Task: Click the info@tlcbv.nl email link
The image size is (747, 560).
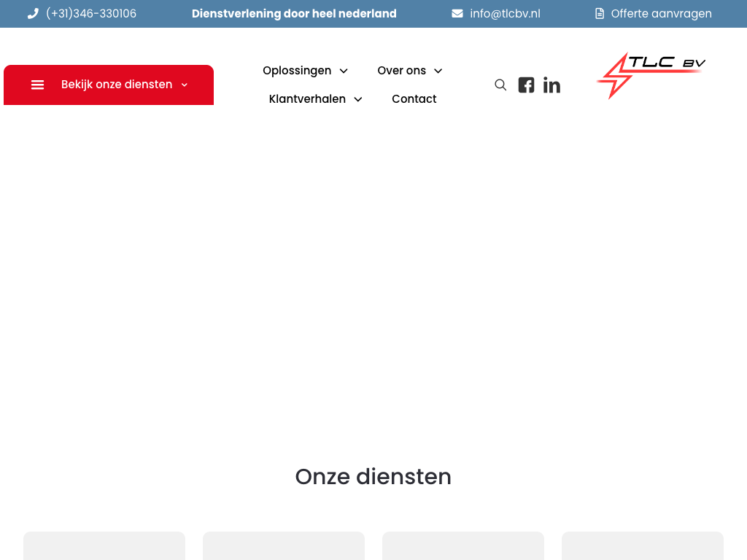Action: [505, 14]
